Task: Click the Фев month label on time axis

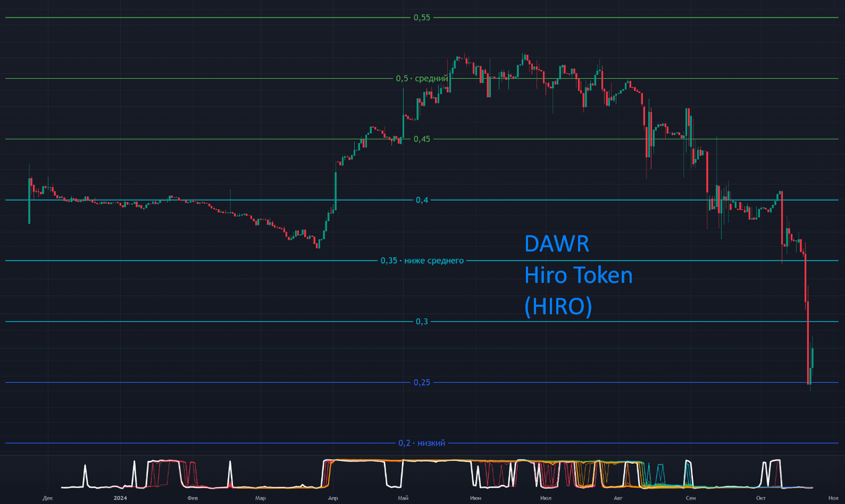Action: [192, 498]
